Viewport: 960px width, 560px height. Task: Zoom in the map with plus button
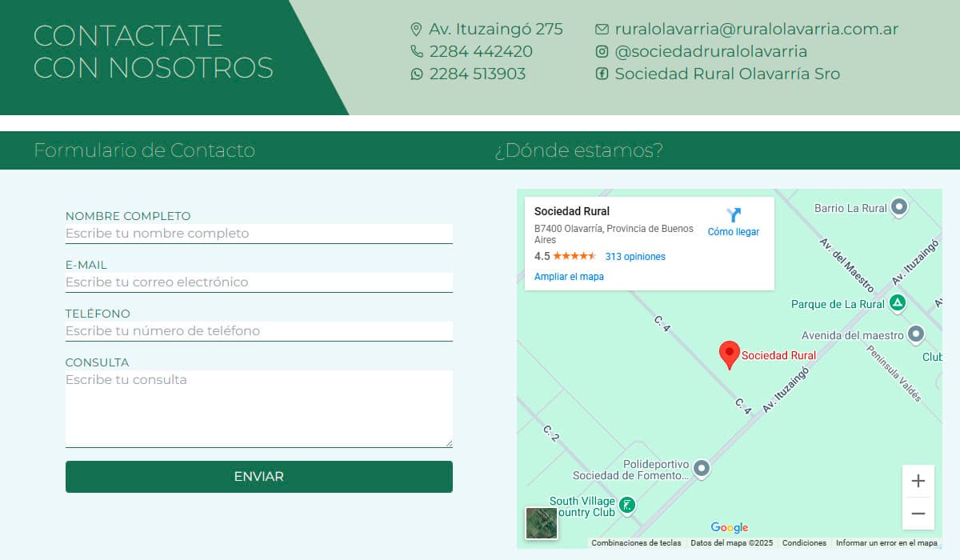918,481
